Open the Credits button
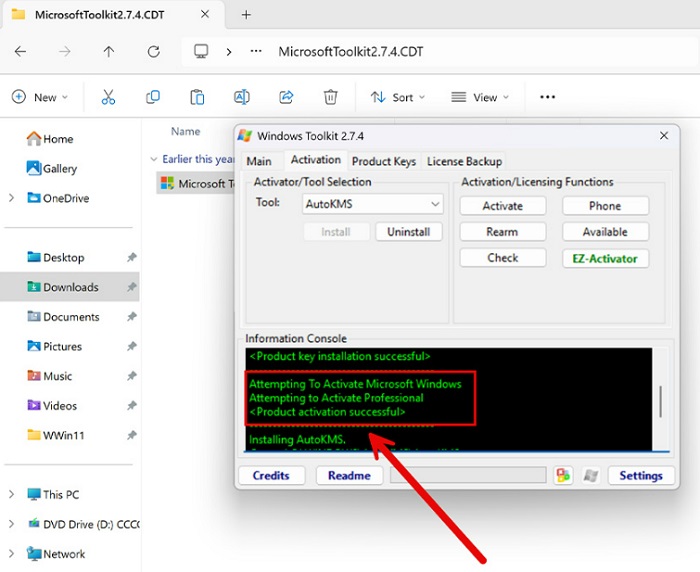Viewport: 700px width, 572px height. click(x=271, y=476)
